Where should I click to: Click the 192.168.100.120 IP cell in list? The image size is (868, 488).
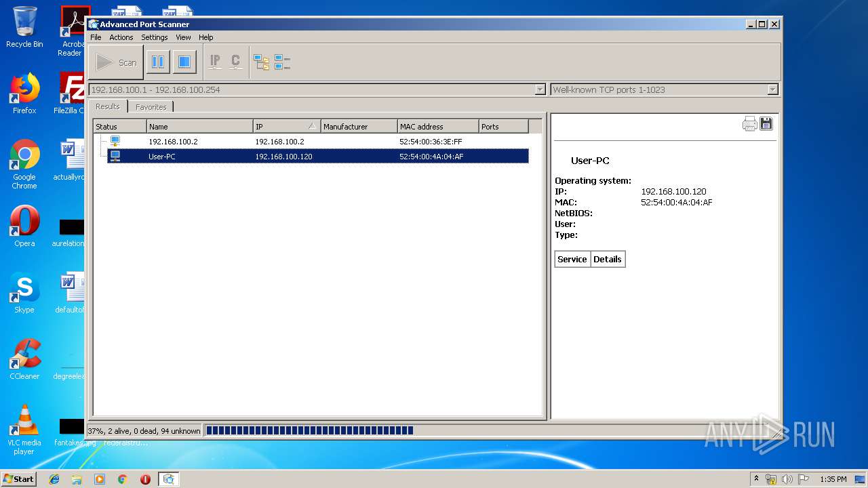pyautogui.click(x=283, y=157)
